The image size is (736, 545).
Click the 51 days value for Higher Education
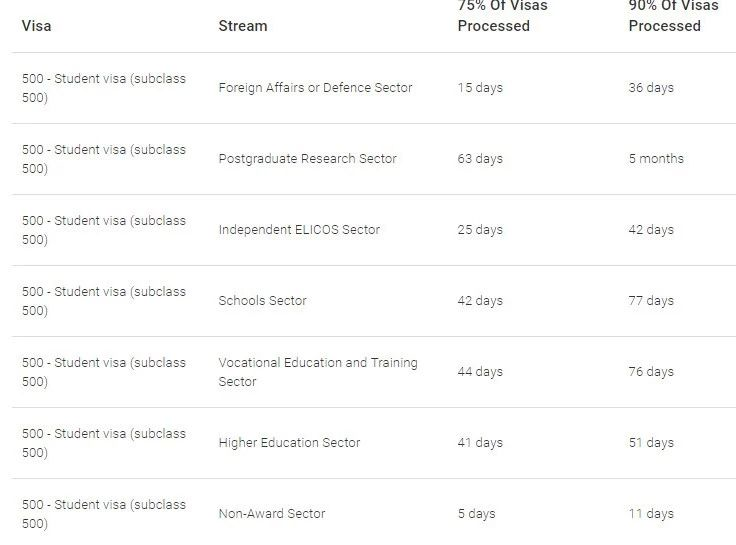(x=651, y=443)
